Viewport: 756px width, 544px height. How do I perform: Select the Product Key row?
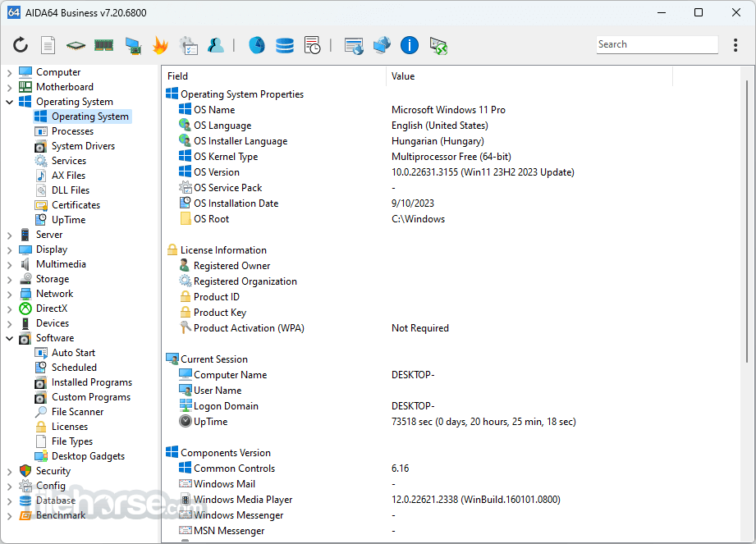(x=452, y=313)
